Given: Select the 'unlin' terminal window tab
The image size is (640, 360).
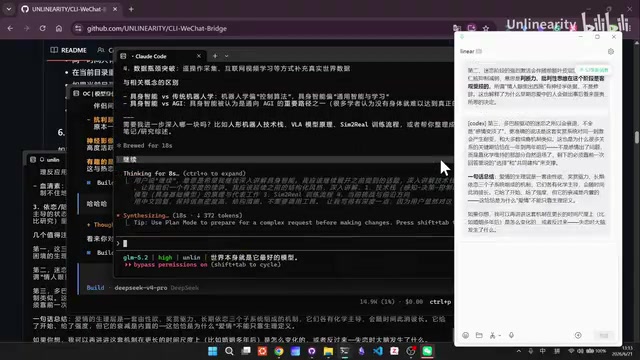Looking at the screenshot, I should 48,160.
